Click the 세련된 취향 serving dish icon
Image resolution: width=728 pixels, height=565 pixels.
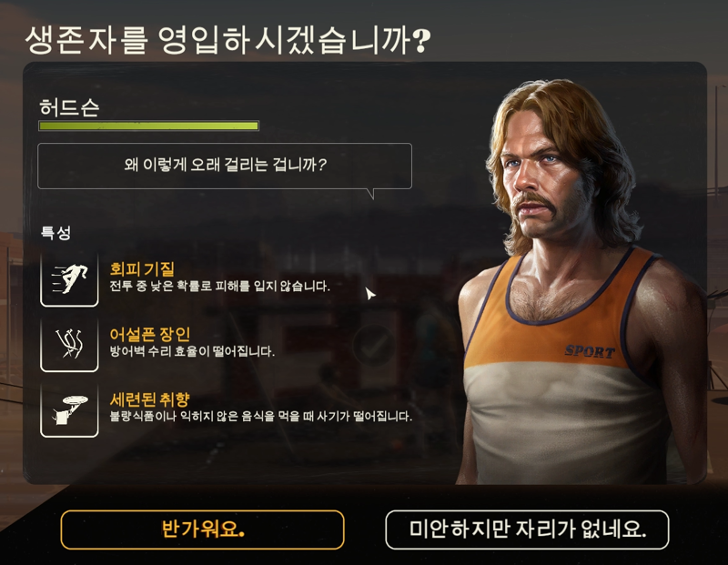(x=69, y=410)
